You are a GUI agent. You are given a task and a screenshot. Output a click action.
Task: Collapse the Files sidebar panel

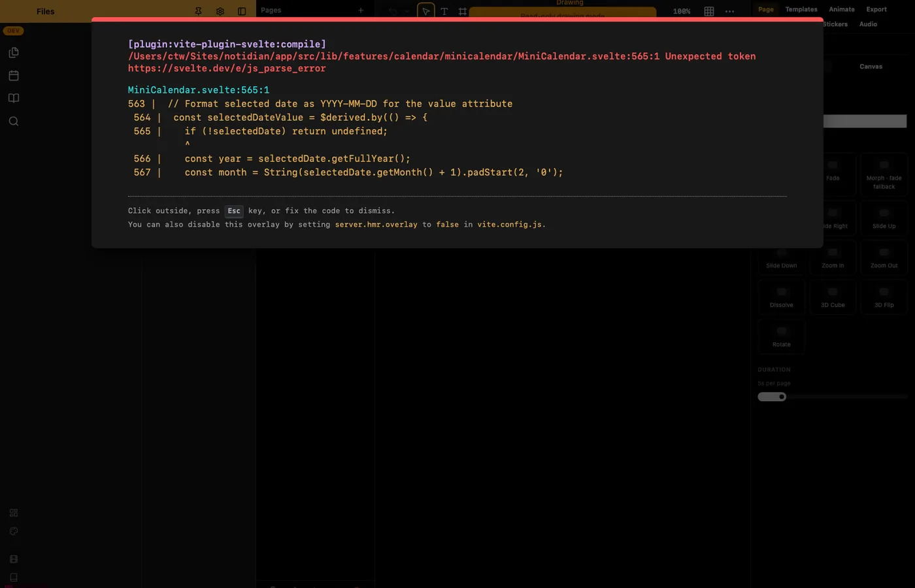pyautogui.click(x=242, y=11)
